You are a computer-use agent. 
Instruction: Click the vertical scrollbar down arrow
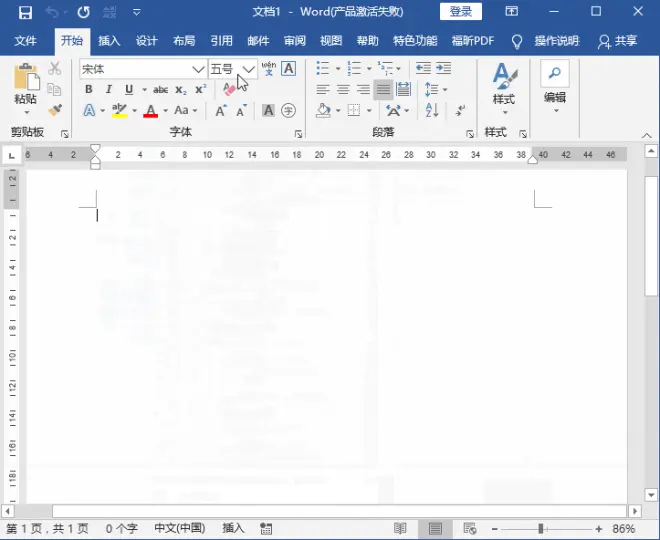(x=651, y=495)
